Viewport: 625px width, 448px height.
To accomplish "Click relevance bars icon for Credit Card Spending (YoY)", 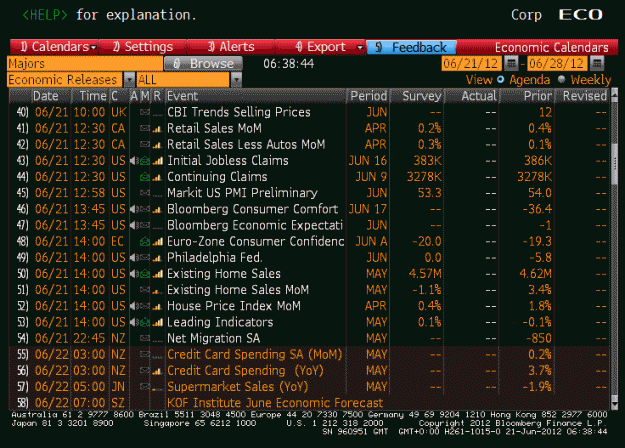I will [x=158, y=371].
